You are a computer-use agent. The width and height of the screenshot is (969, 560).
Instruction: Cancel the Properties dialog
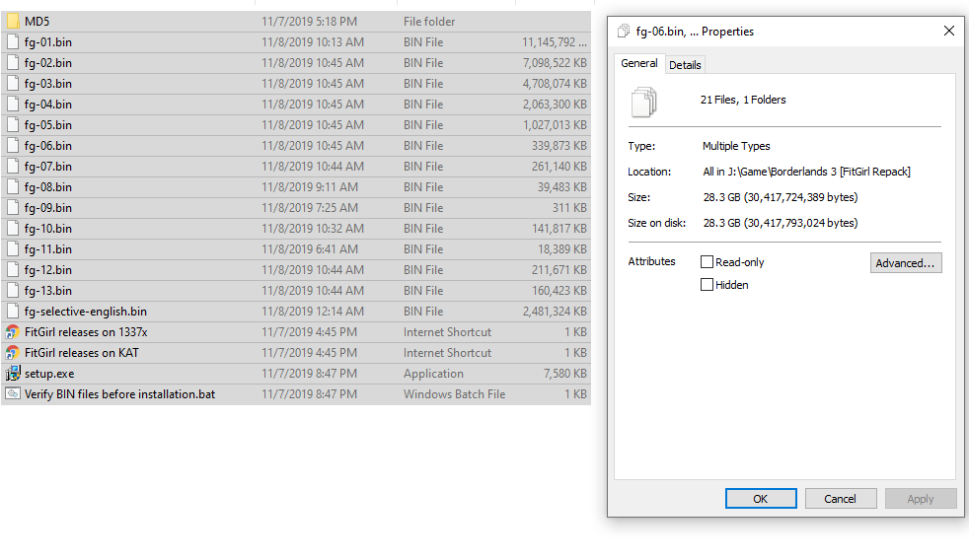click(840, 499)
